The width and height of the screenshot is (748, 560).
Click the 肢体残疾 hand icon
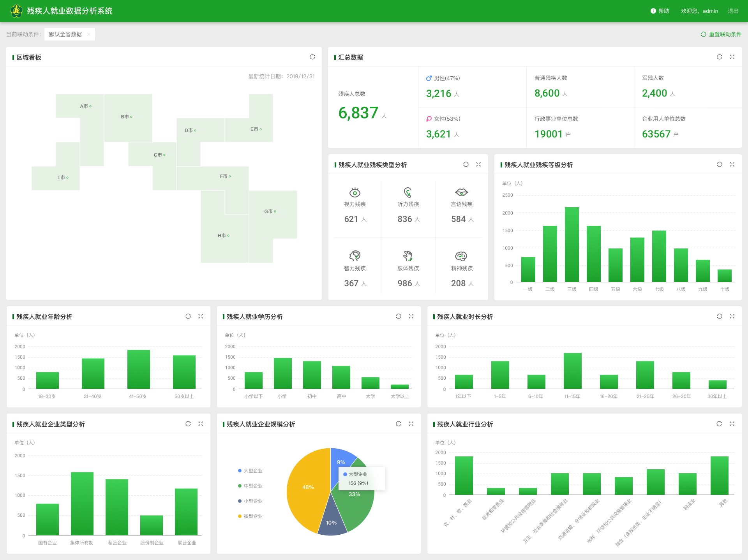tap(408, 256)
